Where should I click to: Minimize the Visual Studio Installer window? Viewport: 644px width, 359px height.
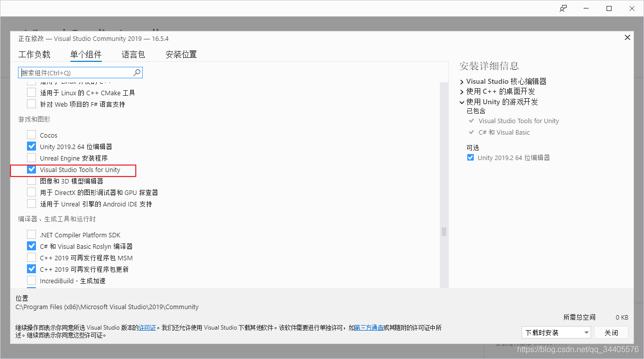586,8
